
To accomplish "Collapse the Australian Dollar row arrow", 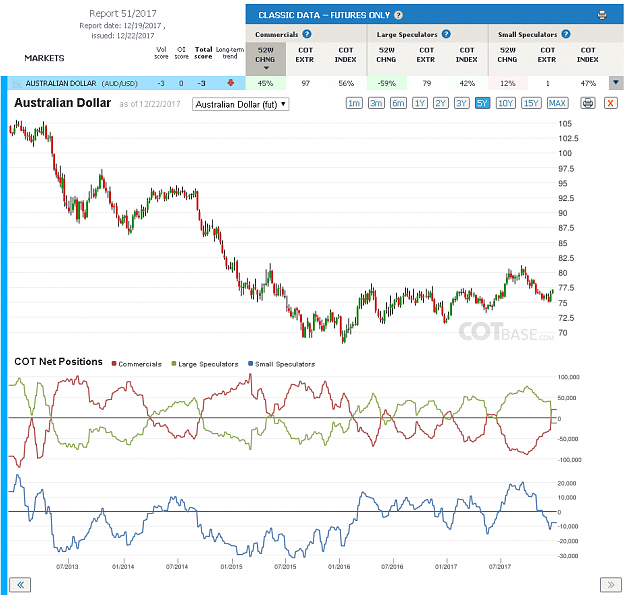I will tap(616, 83).
